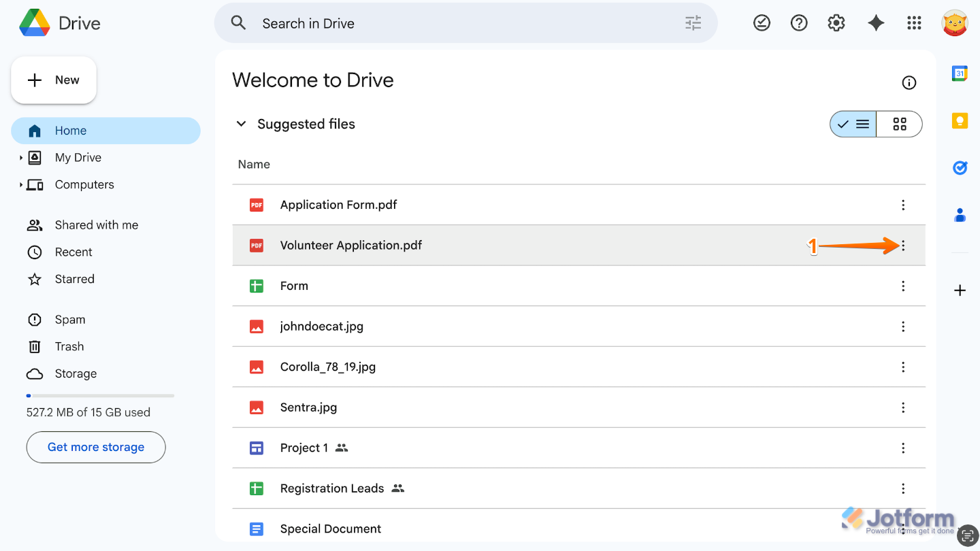This screenshot has height=551, width=980.
Task: Click the search magnifier icon
Action: 238,22
